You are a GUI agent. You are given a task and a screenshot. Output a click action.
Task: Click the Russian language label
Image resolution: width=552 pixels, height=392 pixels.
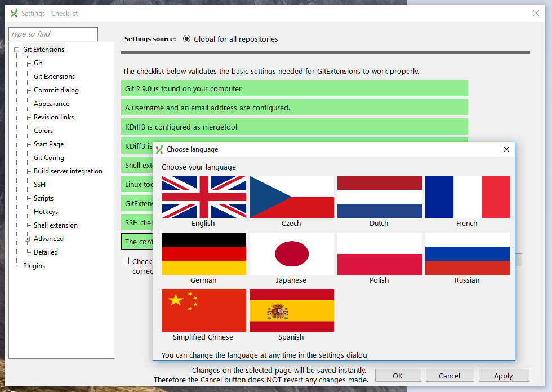tap(467, 280)
